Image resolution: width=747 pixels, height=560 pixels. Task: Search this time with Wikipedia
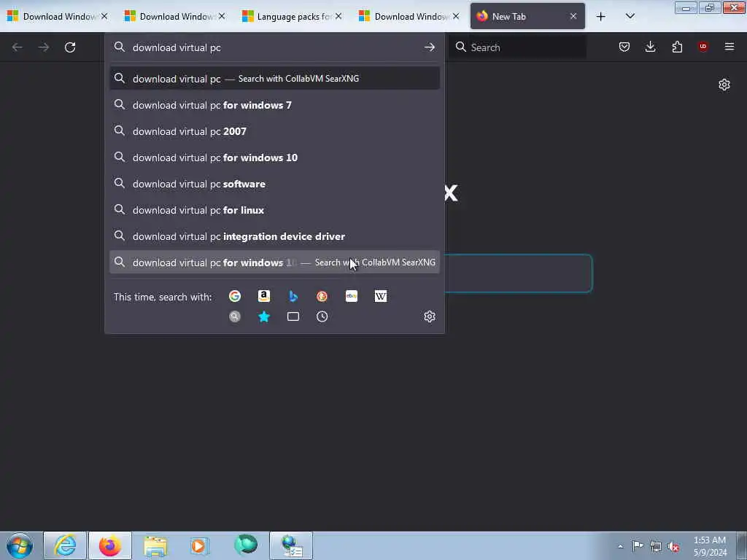tap(381, 296)
